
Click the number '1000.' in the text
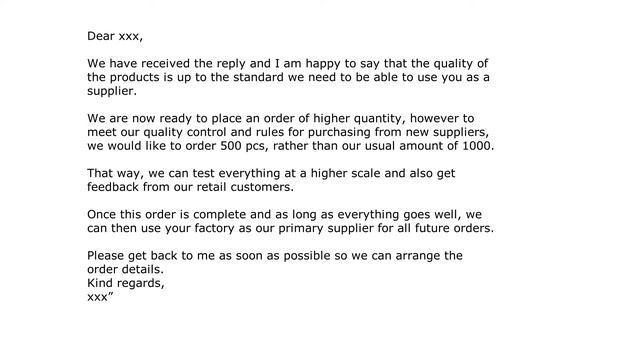pos(478,146)
